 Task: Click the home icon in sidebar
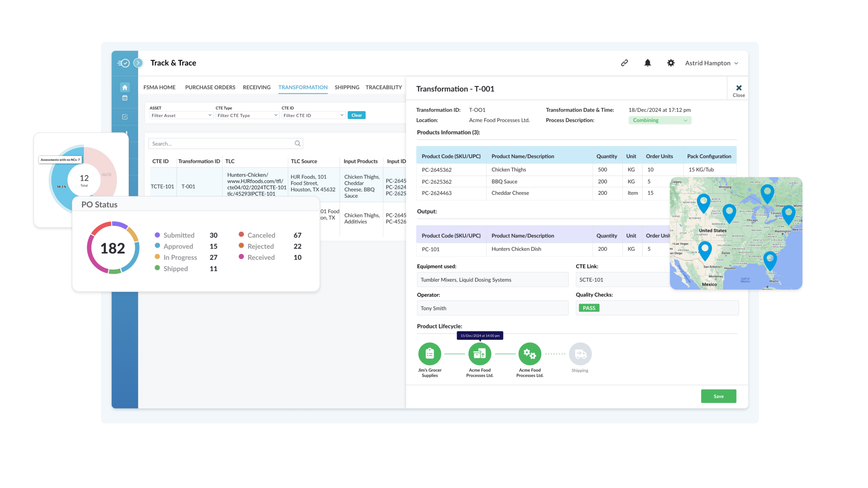coord(125,87)
